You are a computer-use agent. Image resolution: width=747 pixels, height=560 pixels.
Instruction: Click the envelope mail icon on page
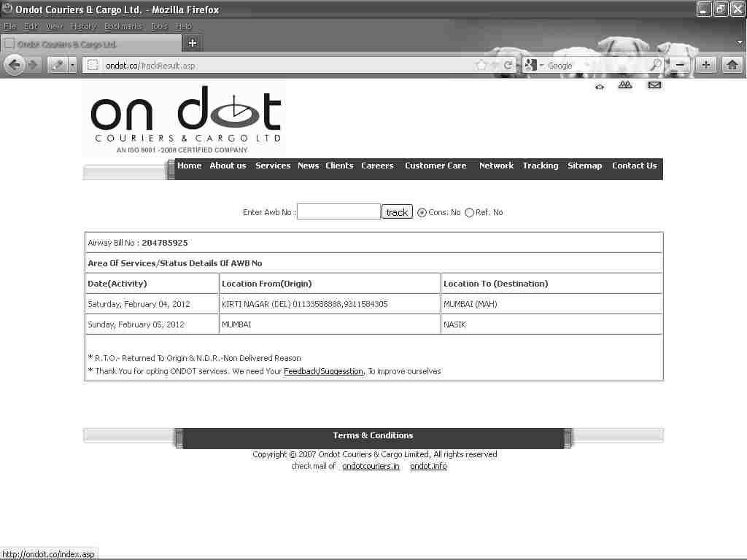(654, 85)
